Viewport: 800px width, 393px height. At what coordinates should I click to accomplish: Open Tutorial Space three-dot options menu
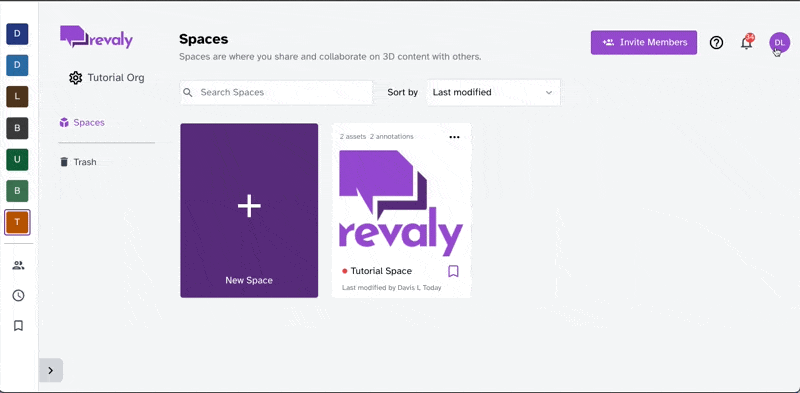pyautogui.click(x=454, y=137)
